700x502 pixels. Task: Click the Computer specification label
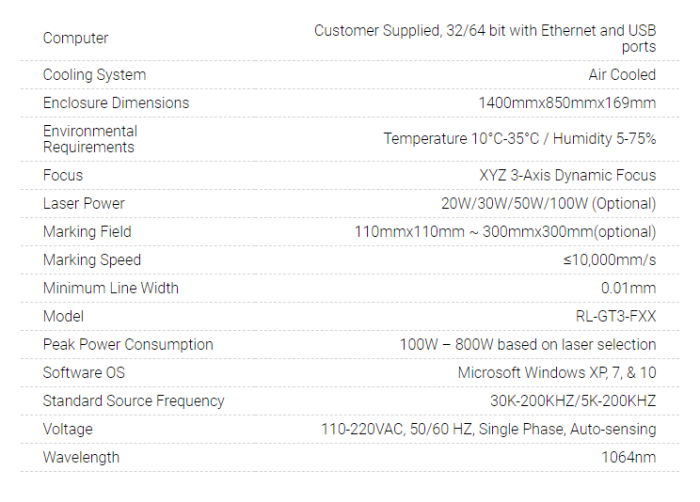(75, 38)
